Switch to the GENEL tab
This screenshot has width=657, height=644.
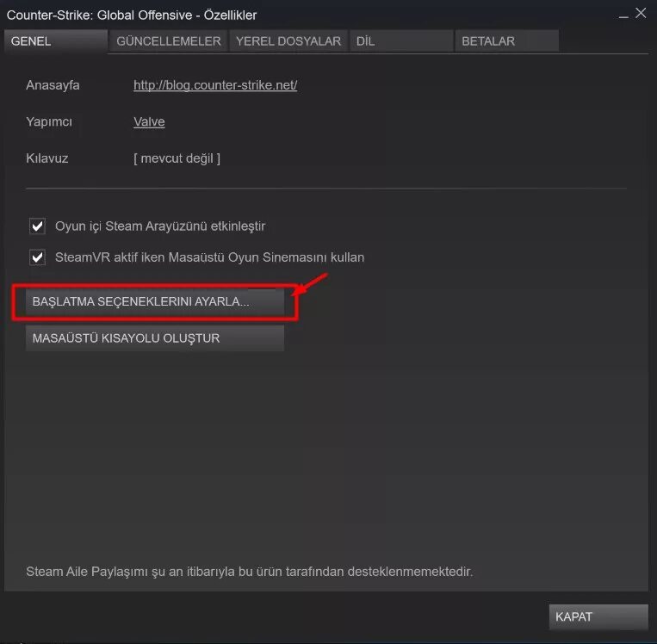click(56, 41)
